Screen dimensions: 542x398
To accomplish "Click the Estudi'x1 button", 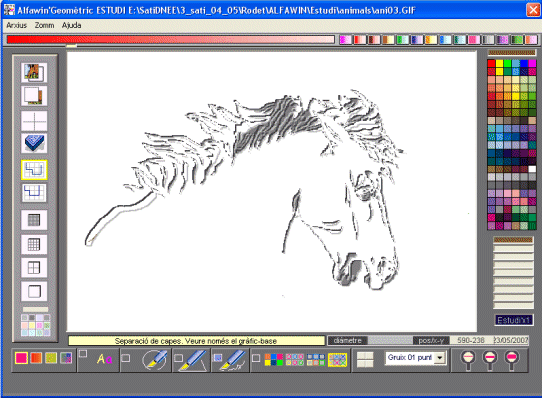I will point(513,321).
